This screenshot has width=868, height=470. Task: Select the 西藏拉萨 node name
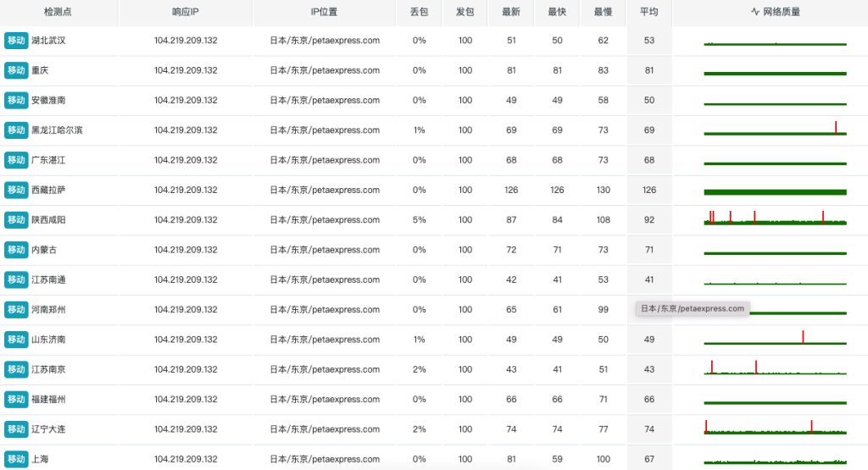click(48, 190)
